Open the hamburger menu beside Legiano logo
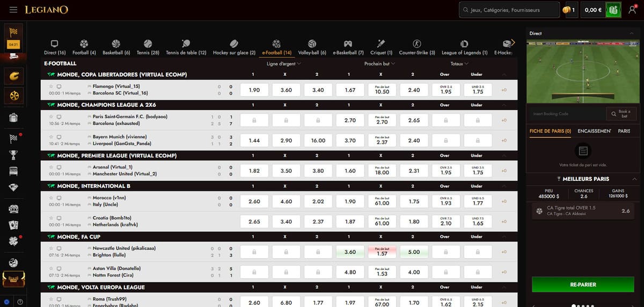The width and height of the screenshot is (644, 307). 13,10
